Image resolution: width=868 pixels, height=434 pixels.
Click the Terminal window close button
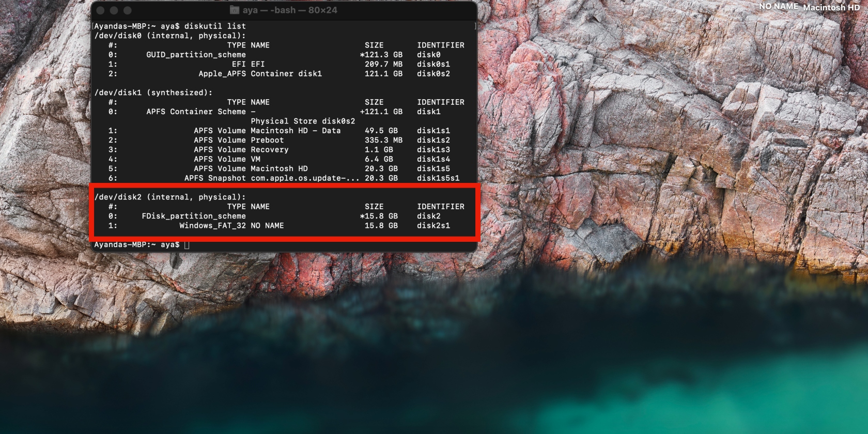(x=101, y=10)
